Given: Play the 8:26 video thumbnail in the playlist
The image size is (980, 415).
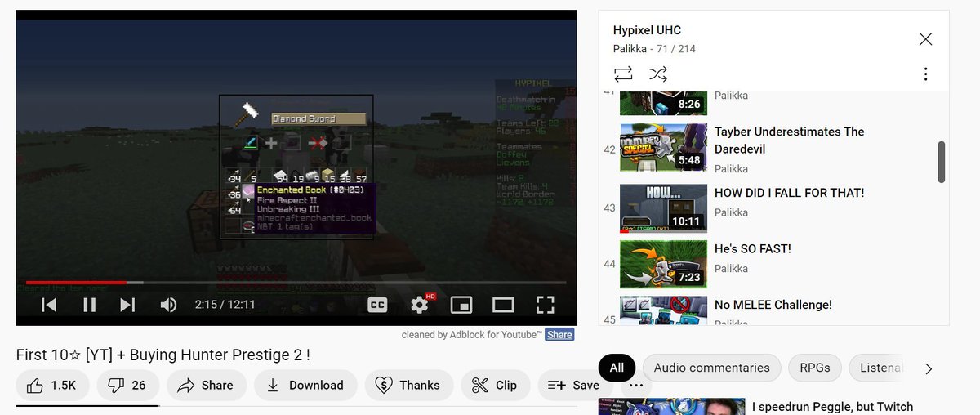Looking at the screenshot, I should click(662, 103).
